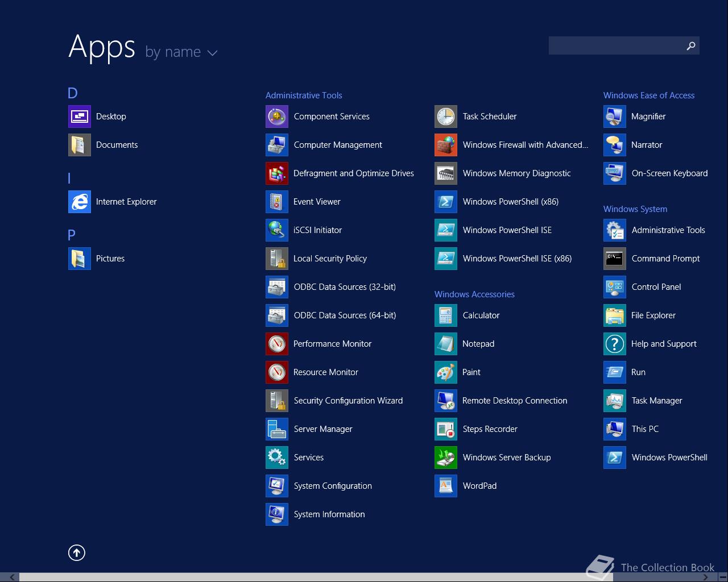Open the Documents folder icon
Image resolution: width=728 pixels, height=582 pixels.
[80, 145]
